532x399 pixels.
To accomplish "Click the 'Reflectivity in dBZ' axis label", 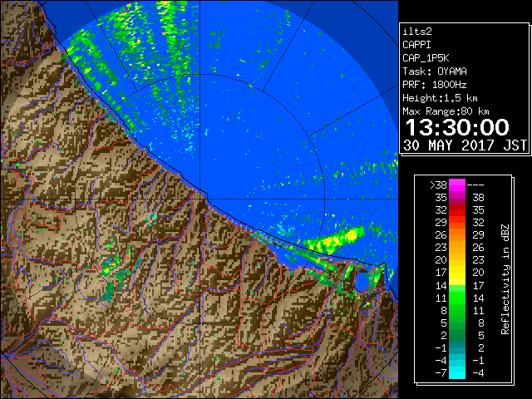I will 505,279.
